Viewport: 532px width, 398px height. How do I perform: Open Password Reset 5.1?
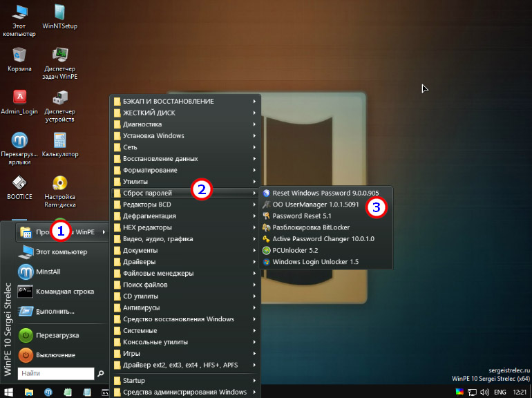click(325, 216)
